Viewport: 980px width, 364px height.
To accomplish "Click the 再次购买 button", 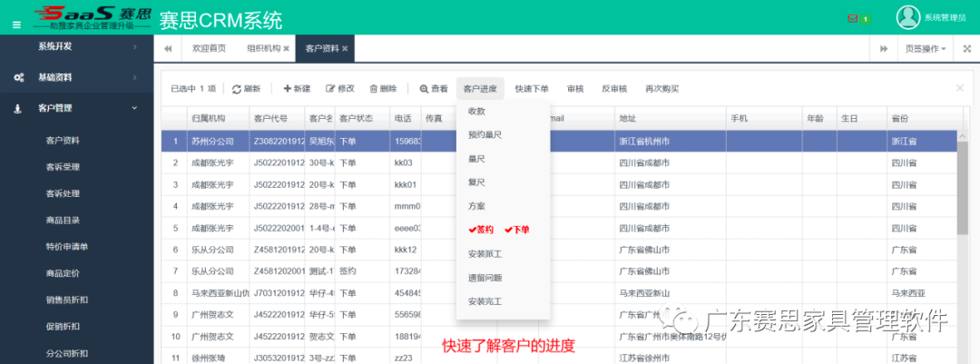I will pyautogui.click(x=661, y=89).
